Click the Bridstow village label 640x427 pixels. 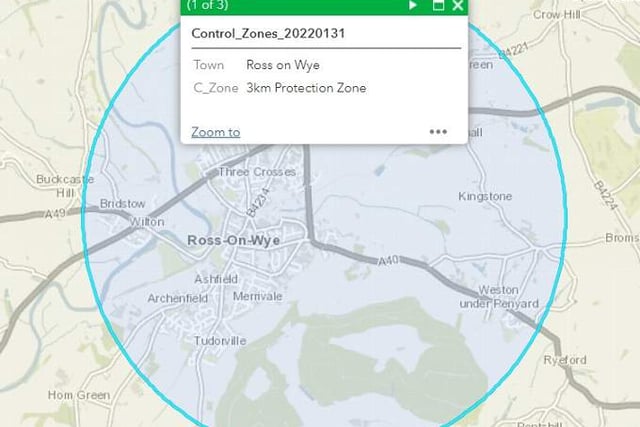click(122, 203)
